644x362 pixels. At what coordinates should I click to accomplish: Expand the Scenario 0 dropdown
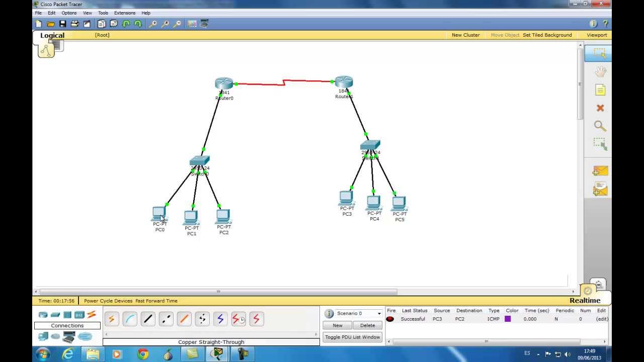pos(379,313)
